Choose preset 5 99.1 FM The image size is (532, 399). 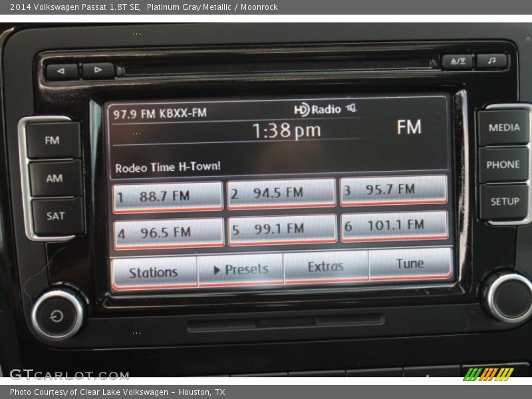283,229
